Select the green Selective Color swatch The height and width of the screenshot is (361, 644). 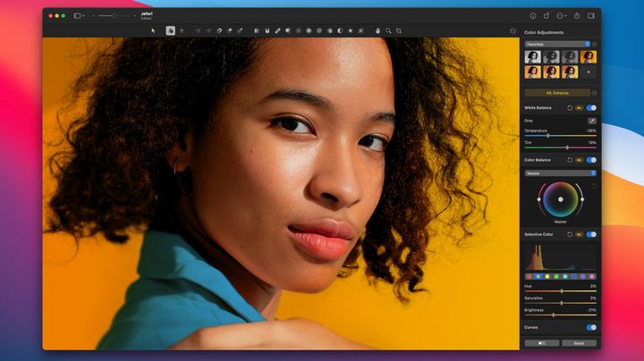556,276
